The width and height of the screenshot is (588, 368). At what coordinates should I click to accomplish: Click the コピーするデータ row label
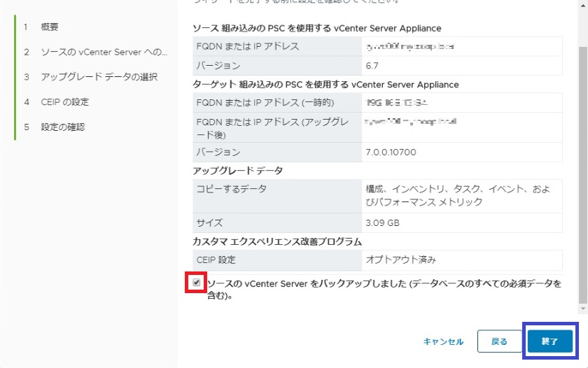point(232,189)
